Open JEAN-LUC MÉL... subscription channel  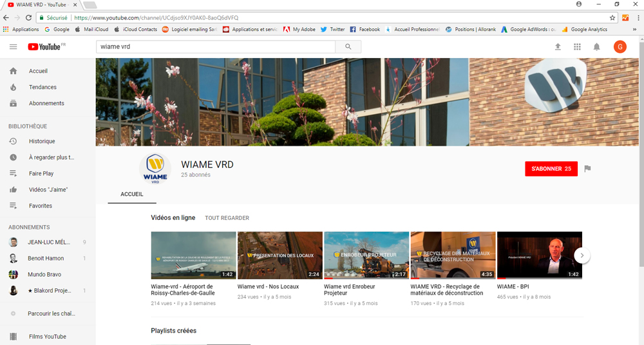point(48,242)
